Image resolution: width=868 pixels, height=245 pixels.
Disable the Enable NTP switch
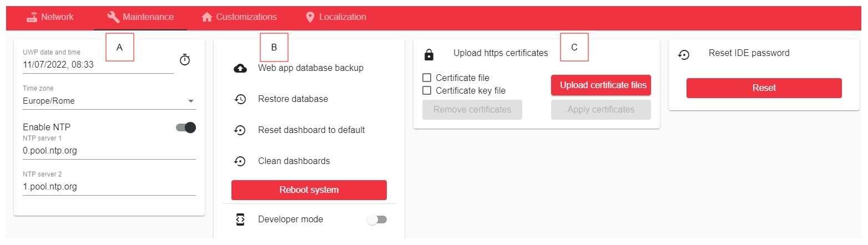click(186, 127)
